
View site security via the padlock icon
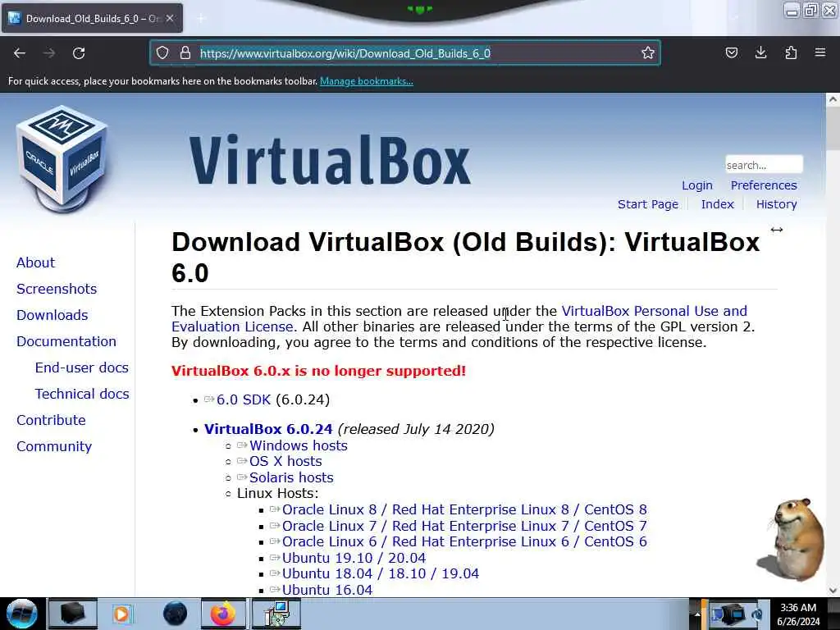coord(185,52)
